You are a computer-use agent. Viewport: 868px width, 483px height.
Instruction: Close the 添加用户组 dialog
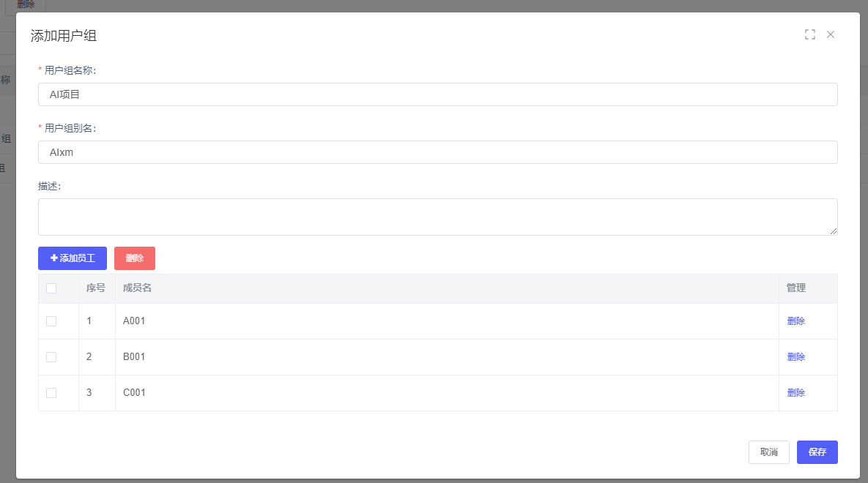pyautogui.click(x=831, y=34)
